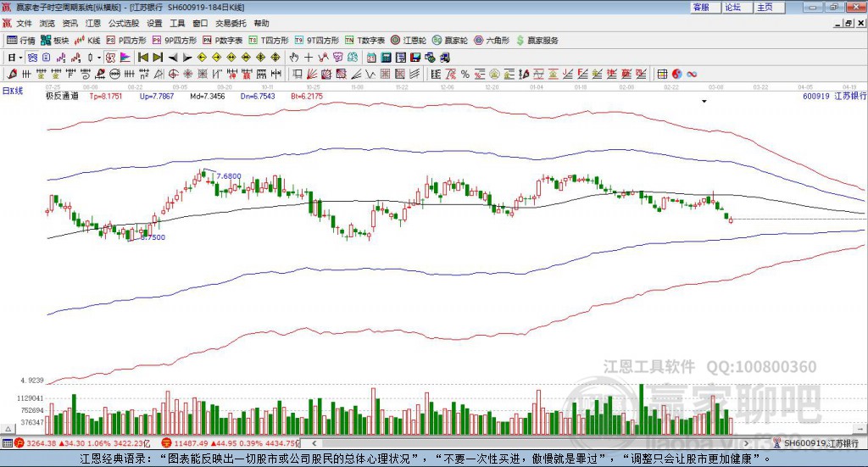Open the 六角形 hexagon tool
The image size is (868, 467).
[492, 41]
